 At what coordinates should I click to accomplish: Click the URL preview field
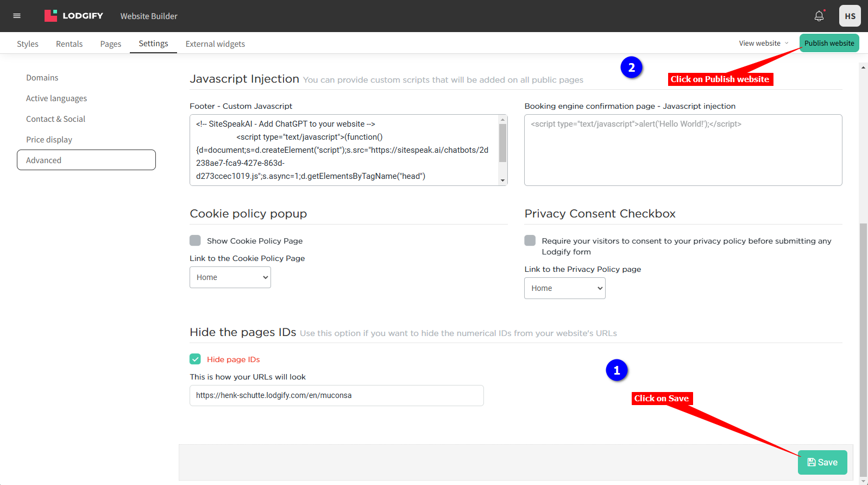337,395
